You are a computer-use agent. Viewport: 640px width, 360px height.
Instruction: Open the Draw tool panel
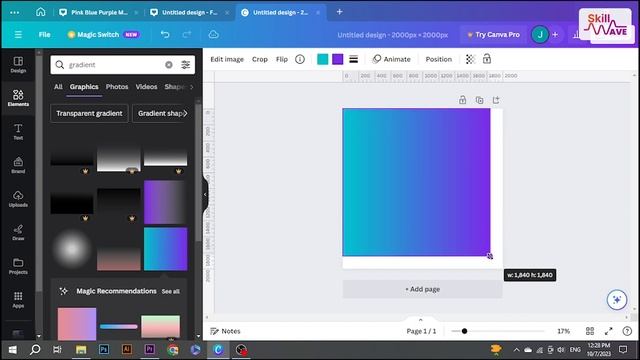tap(18, 232)
